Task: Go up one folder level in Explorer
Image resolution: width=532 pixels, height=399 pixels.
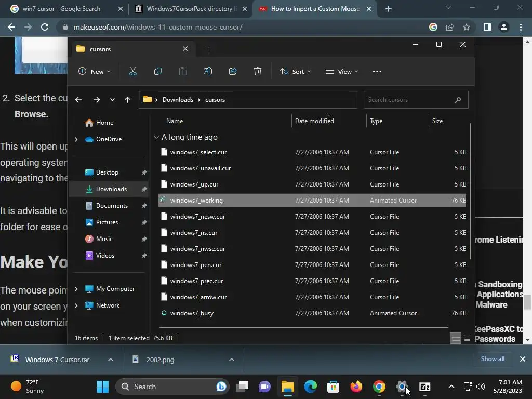Action: coord(128,100)
